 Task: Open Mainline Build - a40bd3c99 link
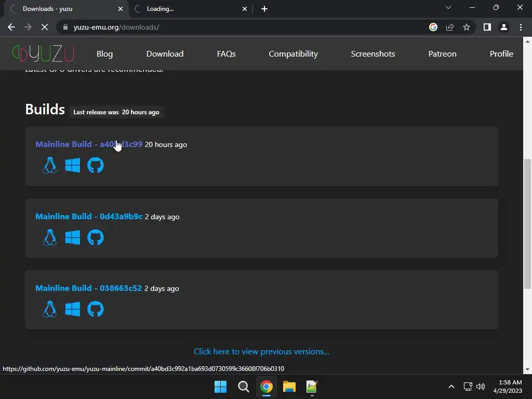click(89, 144)
